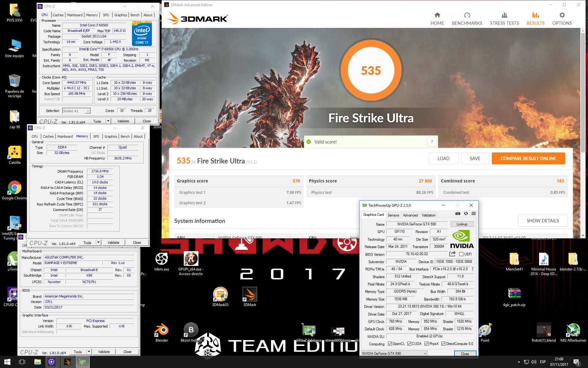Click the Bus Interface question mark in GPU-Z
The height and width of the screenshot is (368, 588).
coord(473,269)
